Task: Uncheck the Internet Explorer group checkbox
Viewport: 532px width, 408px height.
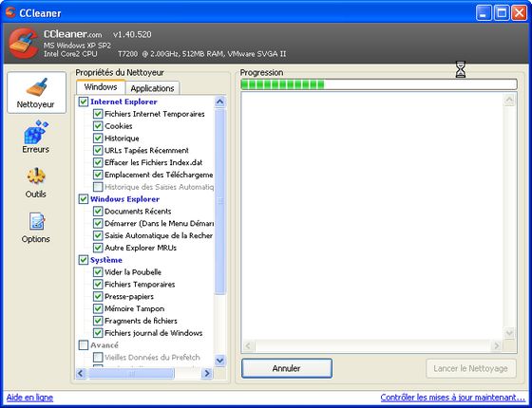Action: [x=84, y=102]
